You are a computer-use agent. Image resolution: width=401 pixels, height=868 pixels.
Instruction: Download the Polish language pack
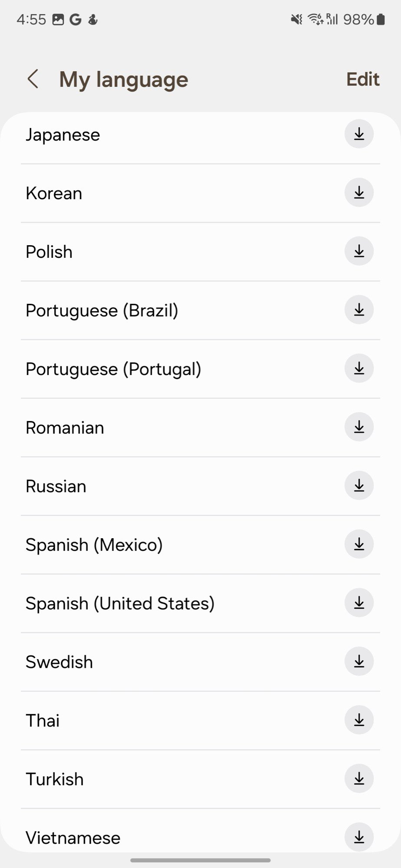pyautogui.click(x=359, y=251)
